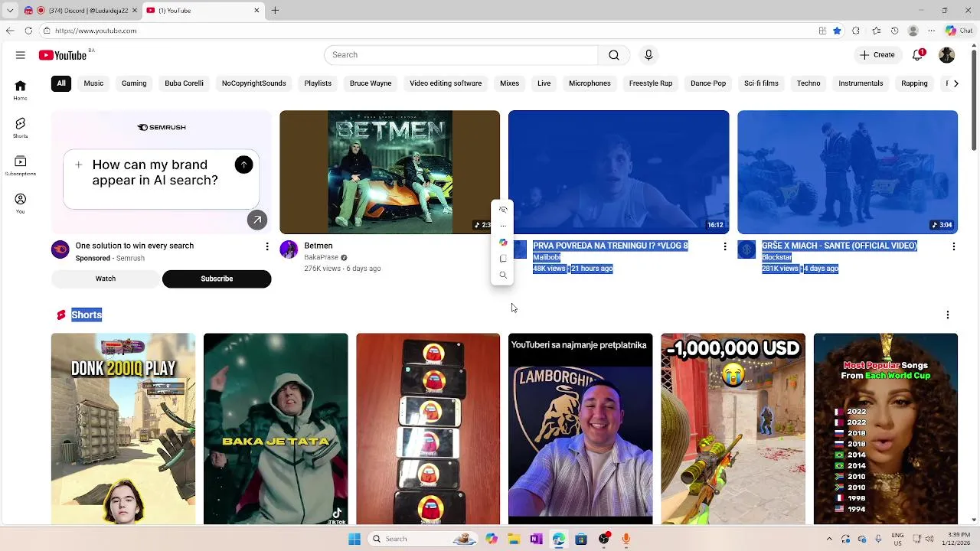Open the Betmen video thumbnail
Viewport: 980px width, 551px height.
(390, 172)
